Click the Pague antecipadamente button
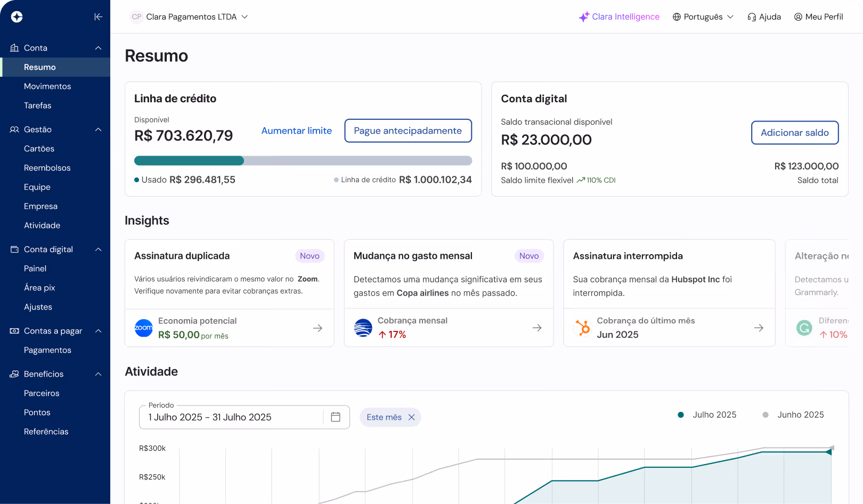Viewport: 863px width, 504px height. click(408, 131)
